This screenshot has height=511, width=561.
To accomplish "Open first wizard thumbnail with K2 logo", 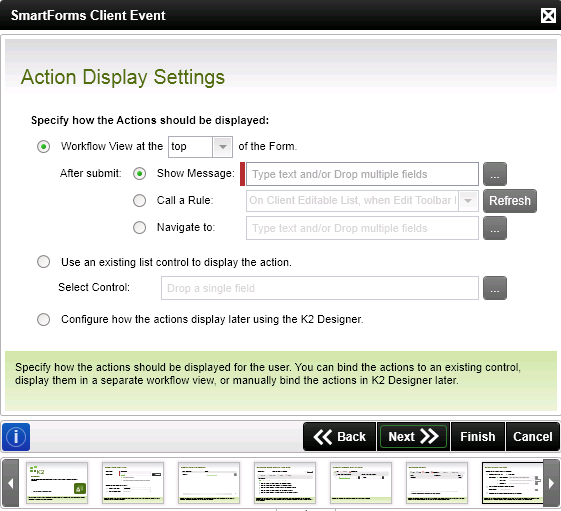I will (57, 483).
